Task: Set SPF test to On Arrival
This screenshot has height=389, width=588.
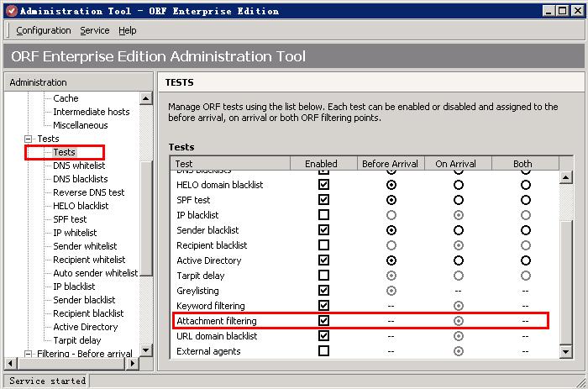Action: (x=459, y=200)
